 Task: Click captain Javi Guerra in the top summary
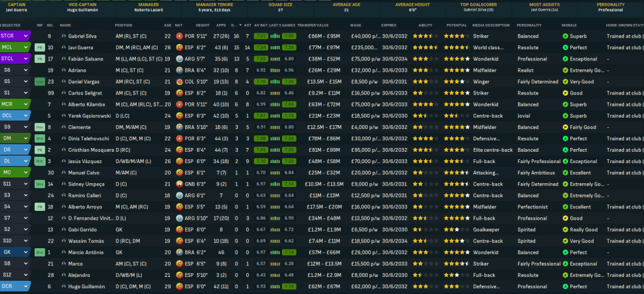[16, 10]
